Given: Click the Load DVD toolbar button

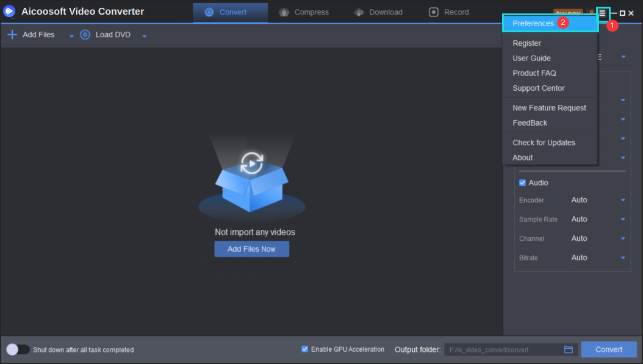Looking at the screenshot, I should [106, 35].
